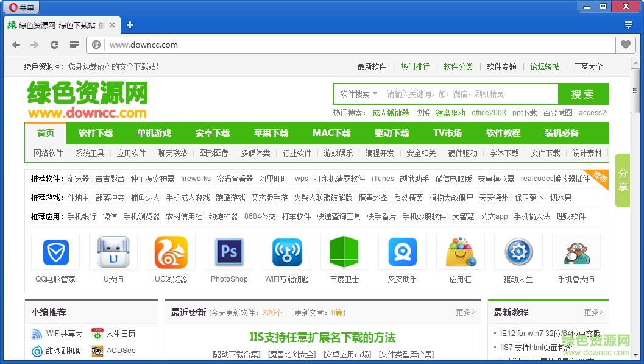The height and width of the screenshot is (364, 644).
Task: Click the red 搜索 search button
Action: click(584, 93)
